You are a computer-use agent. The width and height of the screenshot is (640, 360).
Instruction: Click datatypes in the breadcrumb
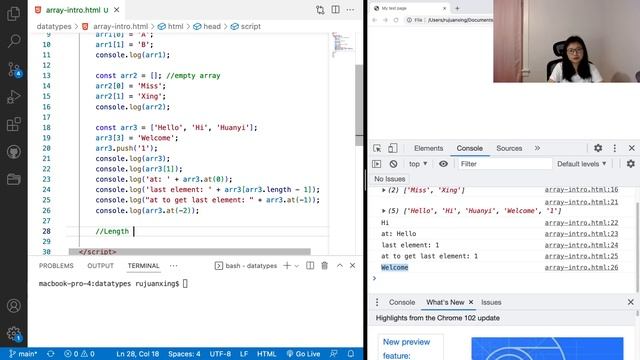point(54,26)
